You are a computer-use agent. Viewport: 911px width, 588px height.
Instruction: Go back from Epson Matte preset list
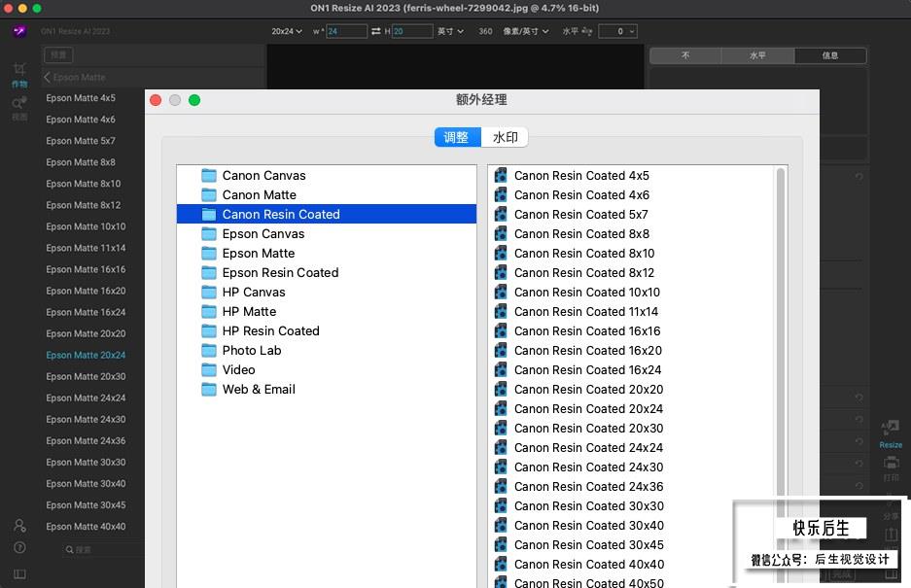(x=47, y=78)
